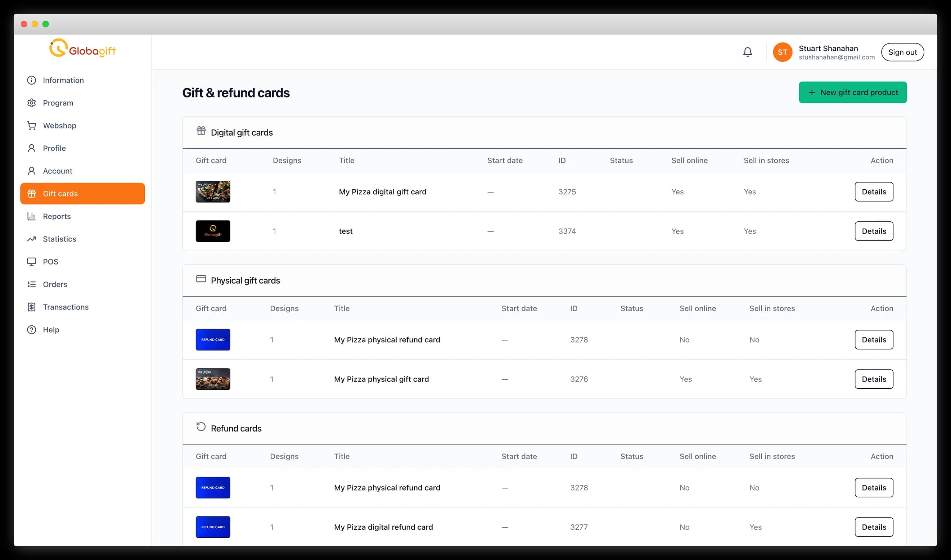Click the Statistics trend-arrow icon
951x560 pixels.
(32, 239)
